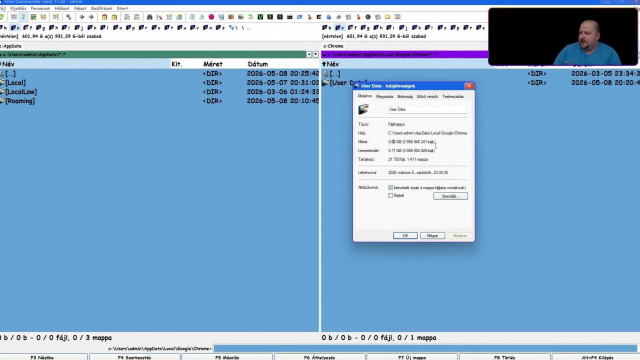Select drive h button in left drive bar
640x360 pixels.
pyautogui.click(x=53, y=28)
